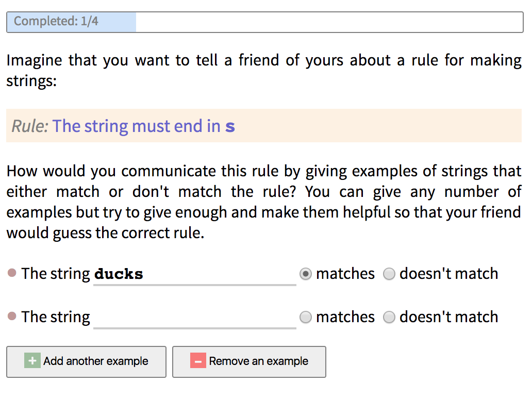Click the red minus icon

pyautogui.click(x=198, y=361)
